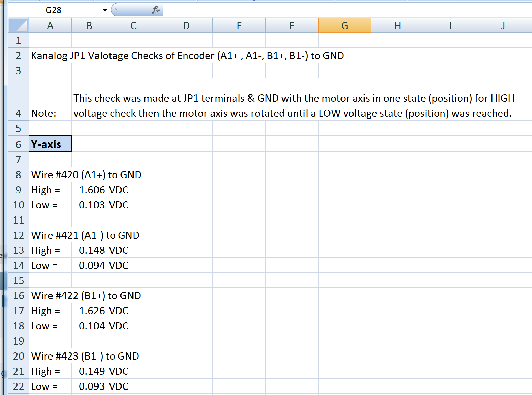Viewport: 532px width, 395px height.
Task: Click the title cell starting with Kanalog JP1
Action: pyautogui.click(x=50, y=56)
